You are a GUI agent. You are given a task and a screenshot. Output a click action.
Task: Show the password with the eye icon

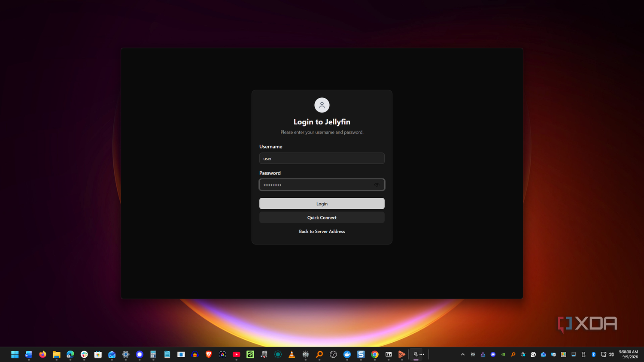[x=377, y=185]
